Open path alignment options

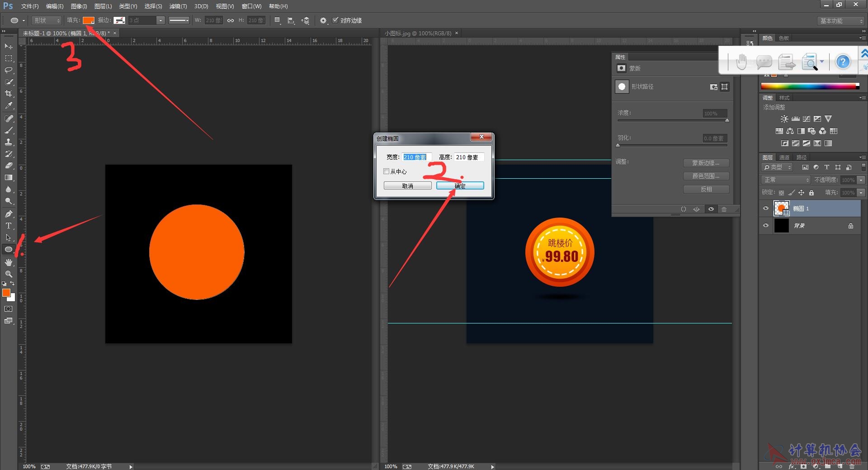coord(291,20)
